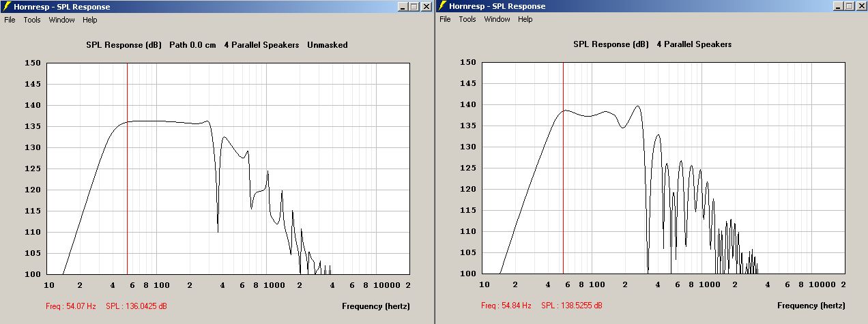Open Tools menu in right Hornresp window
The height and width of the screenshot is (324, 868).
(x=467, y=19)
